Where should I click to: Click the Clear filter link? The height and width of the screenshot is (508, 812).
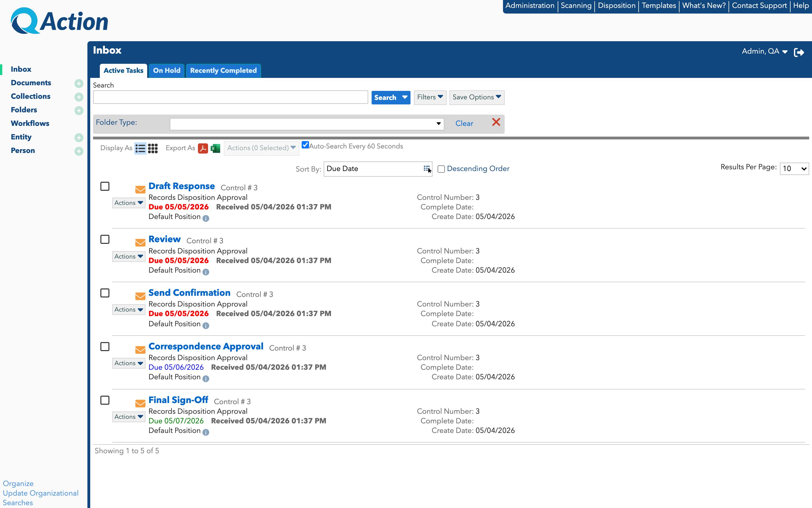click(x=464, y=124)
